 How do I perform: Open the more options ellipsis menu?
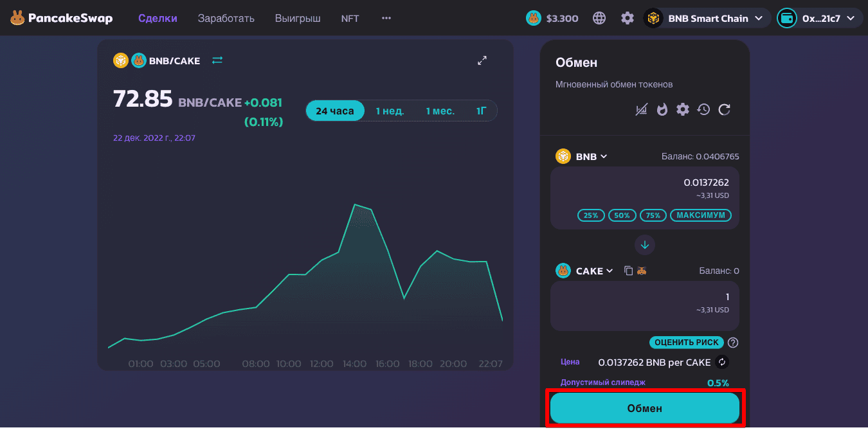tap(386, 18)
